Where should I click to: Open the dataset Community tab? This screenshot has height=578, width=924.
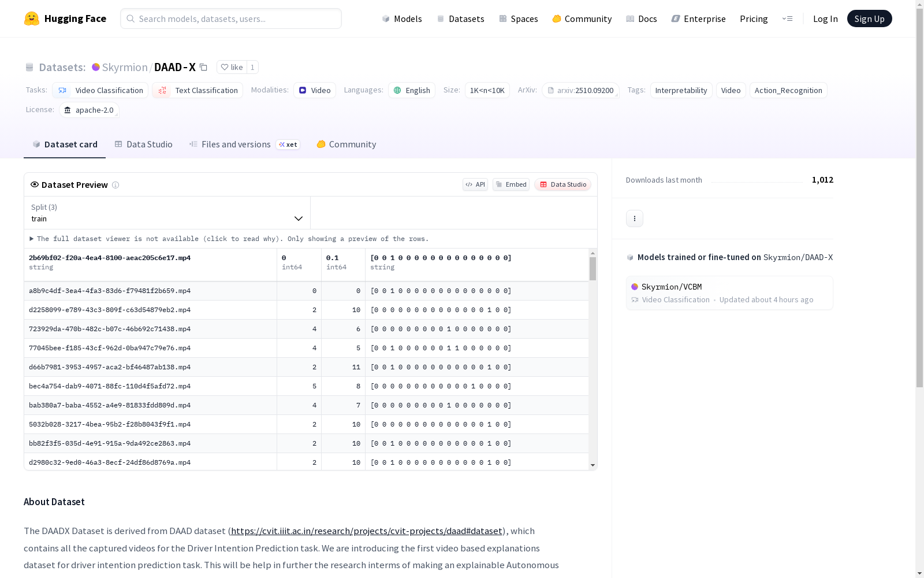click(346, 144)
